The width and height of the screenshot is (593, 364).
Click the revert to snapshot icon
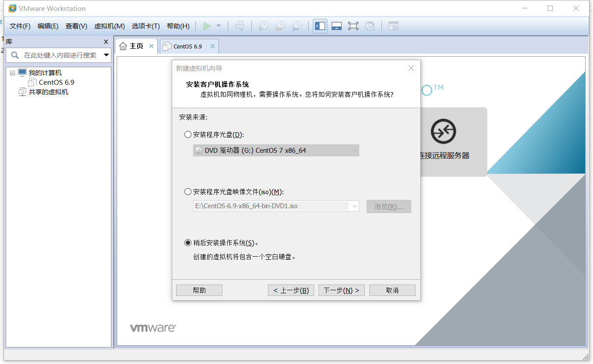(280, 26)
